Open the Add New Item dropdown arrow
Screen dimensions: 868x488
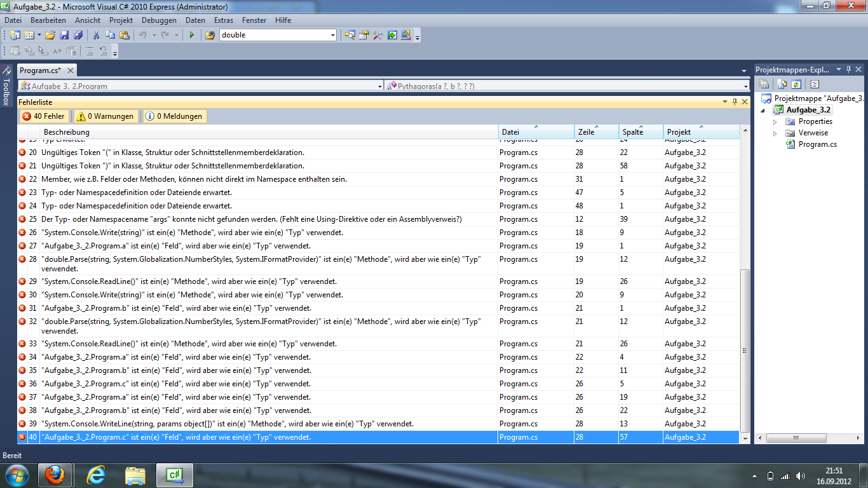(x=39, y=35)
